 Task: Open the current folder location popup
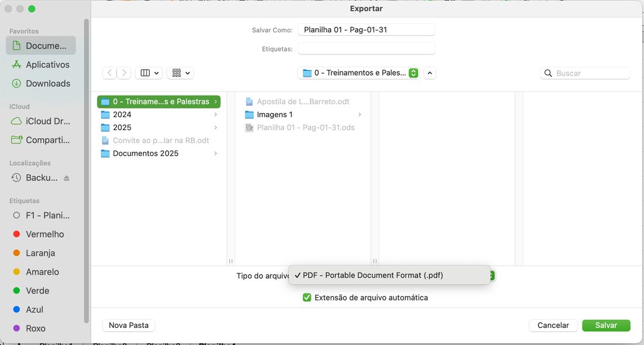click(x=358, y=73)
